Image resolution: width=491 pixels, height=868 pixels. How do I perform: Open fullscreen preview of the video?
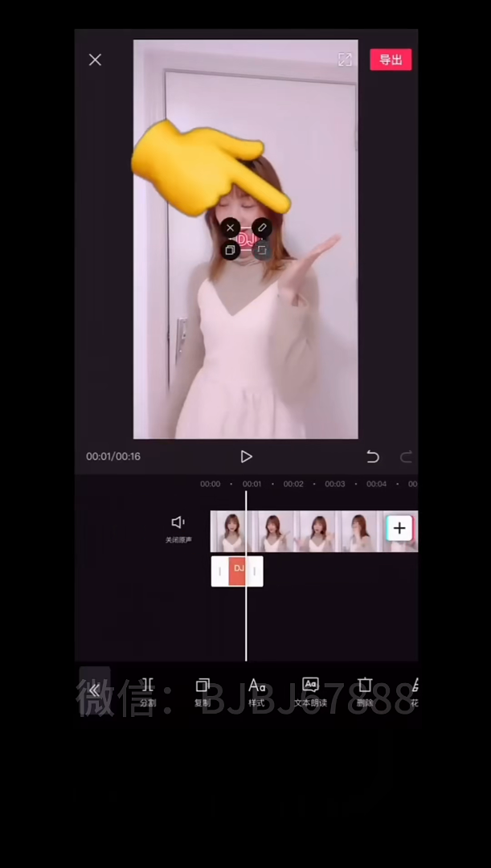coord(345,59)
